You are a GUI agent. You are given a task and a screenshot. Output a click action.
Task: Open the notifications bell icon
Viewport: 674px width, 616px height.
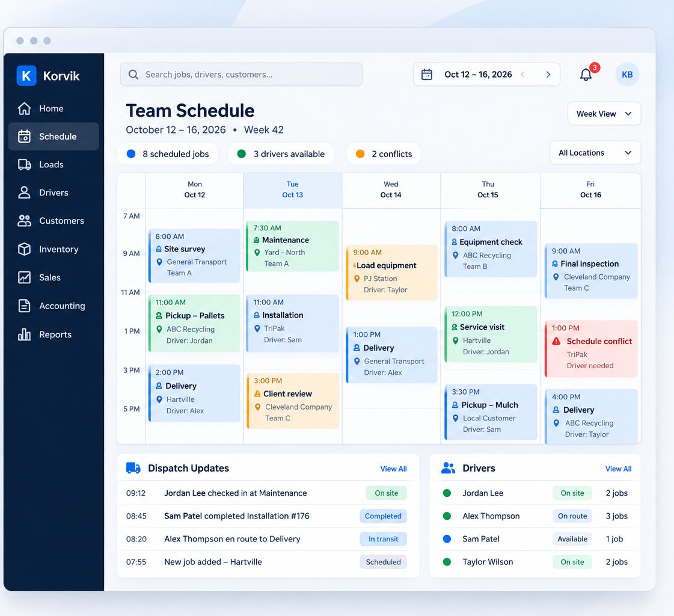586,75
